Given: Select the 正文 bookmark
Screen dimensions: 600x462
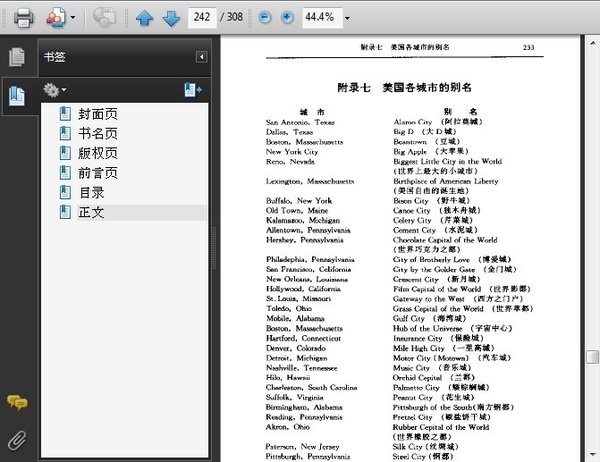Looking at the screenshot, I should [x=91, y=212].
